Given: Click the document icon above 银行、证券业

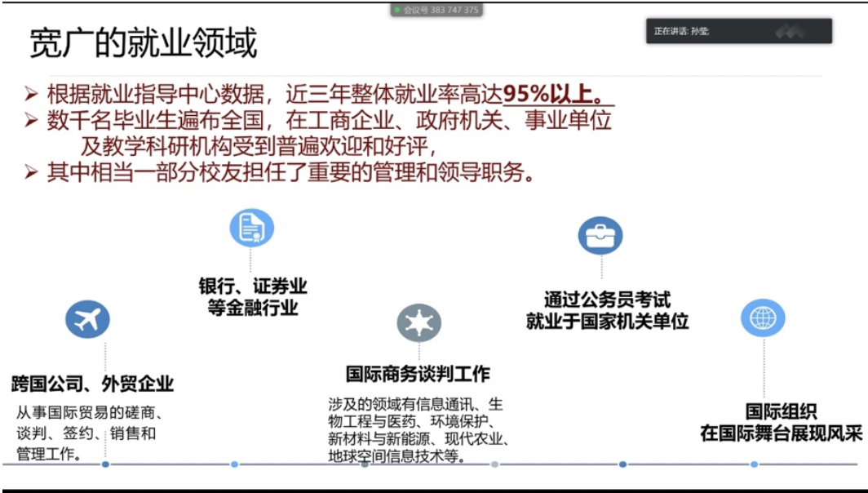Looking at the screenshot, I should [x=251, y=228].
